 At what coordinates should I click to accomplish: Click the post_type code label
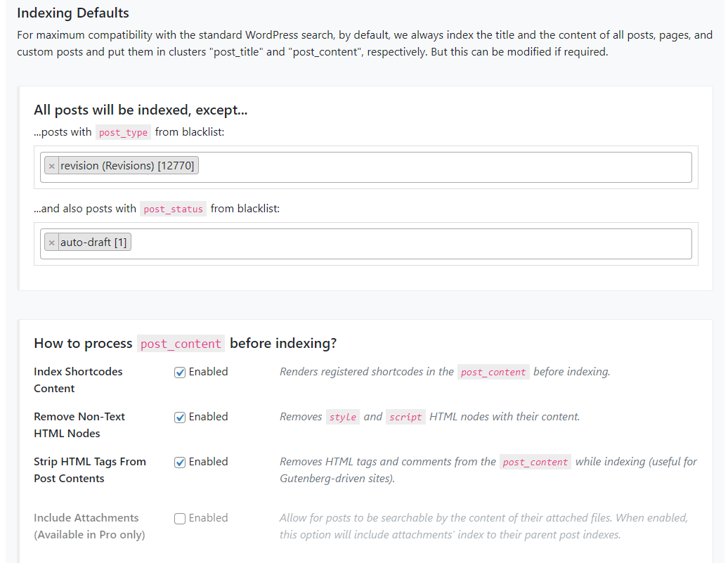(123, 132)
